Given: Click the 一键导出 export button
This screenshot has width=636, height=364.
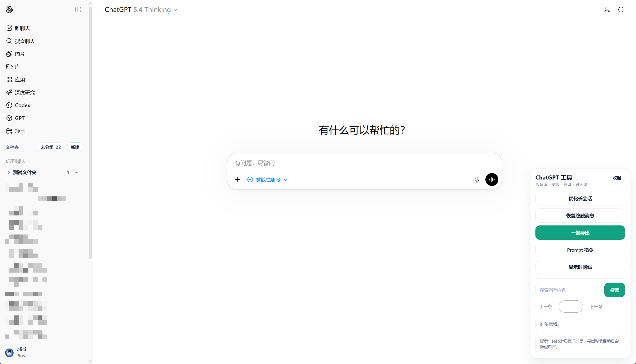Looking at the screenshot, I should pyautogui.click(x=580, y=233).
